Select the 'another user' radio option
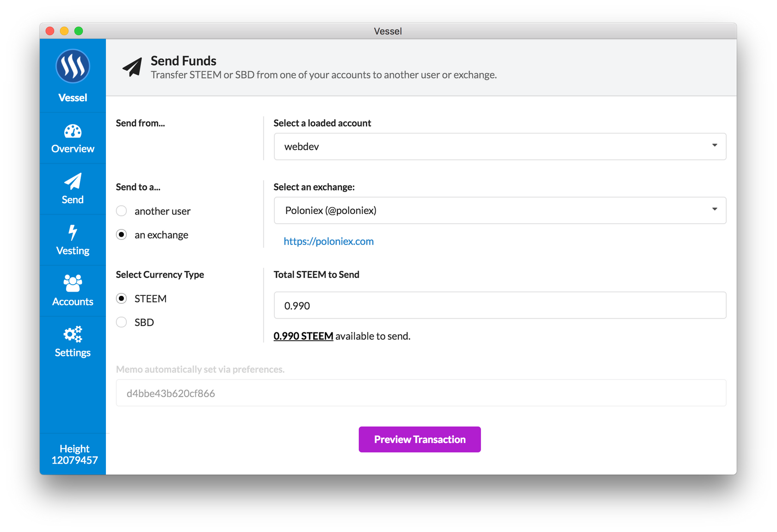The width and height of the screenshot is (777, 532). pyautogui.click(x=122, y=211)
